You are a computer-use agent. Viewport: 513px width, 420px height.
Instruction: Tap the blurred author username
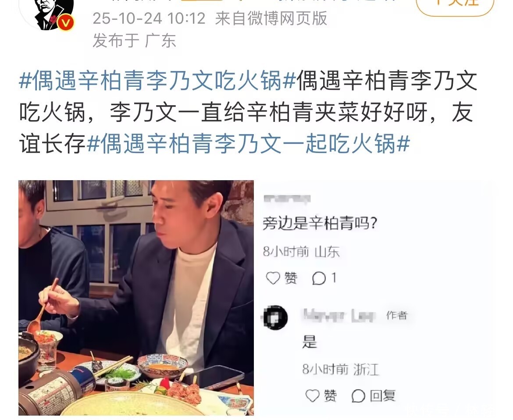(338, 315)
